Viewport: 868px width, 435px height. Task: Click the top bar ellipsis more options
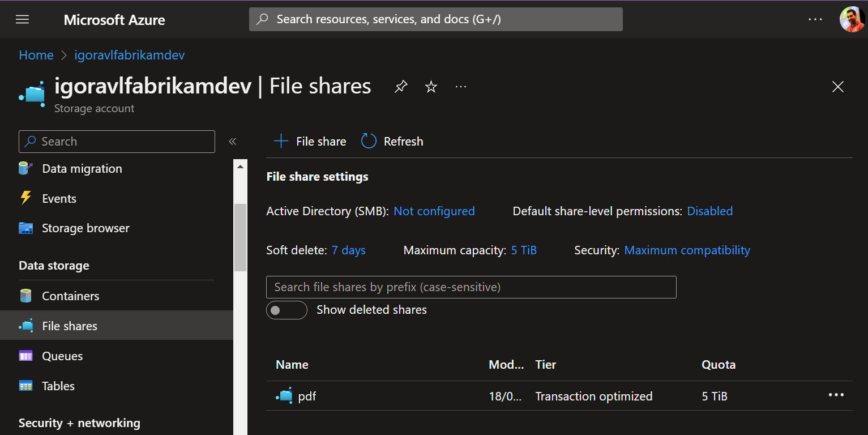click(x=815, y=19)
